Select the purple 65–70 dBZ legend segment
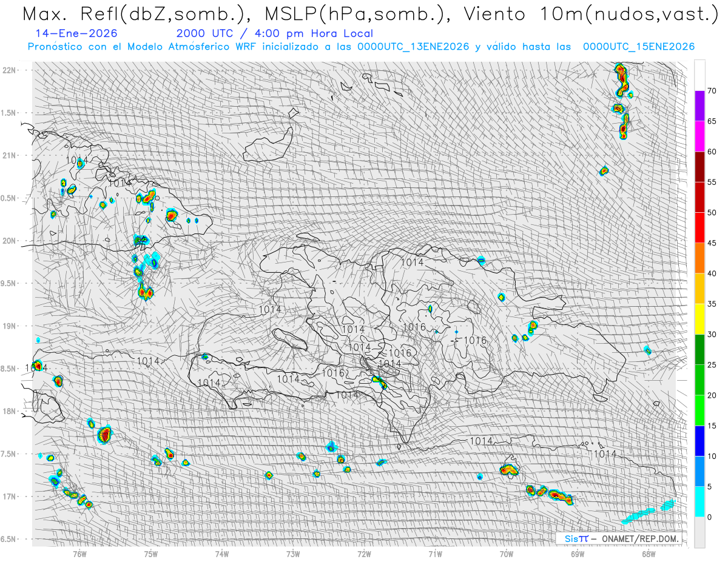This screenshot has height=562, width=728. pyautogui.click(x=699, y=106)
